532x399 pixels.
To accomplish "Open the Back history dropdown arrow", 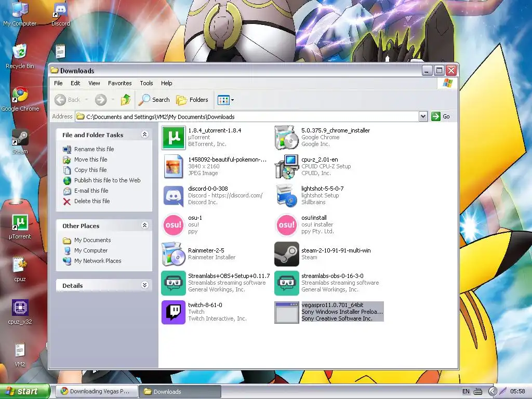I will (87, 100).
